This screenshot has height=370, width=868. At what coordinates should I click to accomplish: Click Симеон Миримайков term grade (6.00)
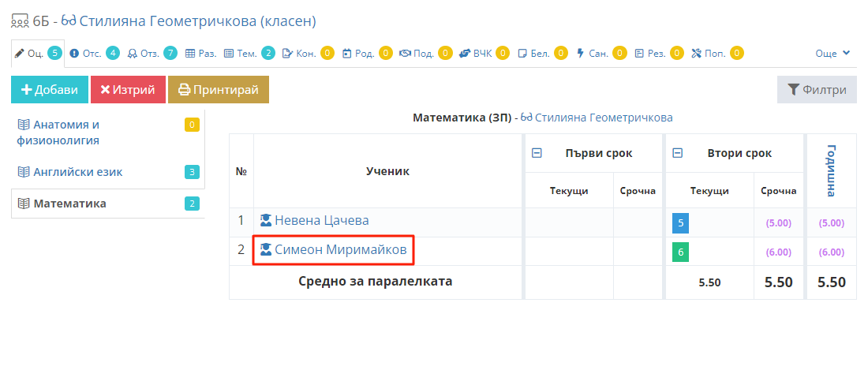click(778, 252)
